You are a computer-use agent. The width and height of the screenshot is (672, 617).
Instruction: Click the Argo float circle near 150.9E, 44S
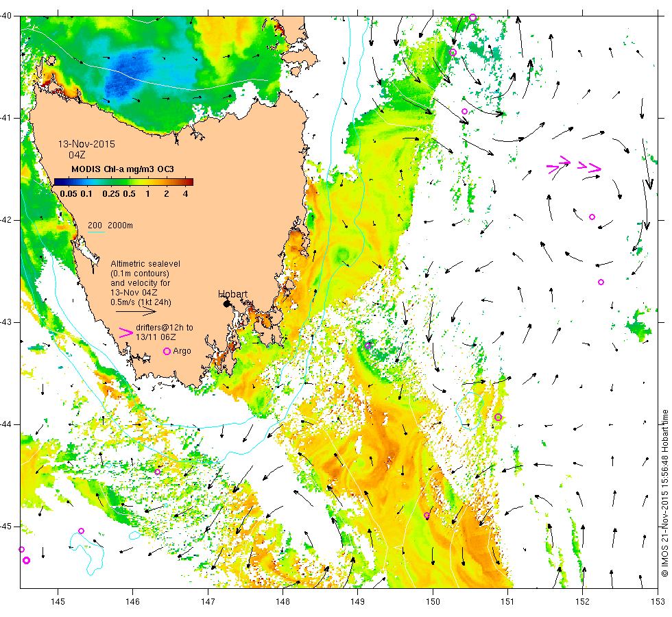(498, 417)
